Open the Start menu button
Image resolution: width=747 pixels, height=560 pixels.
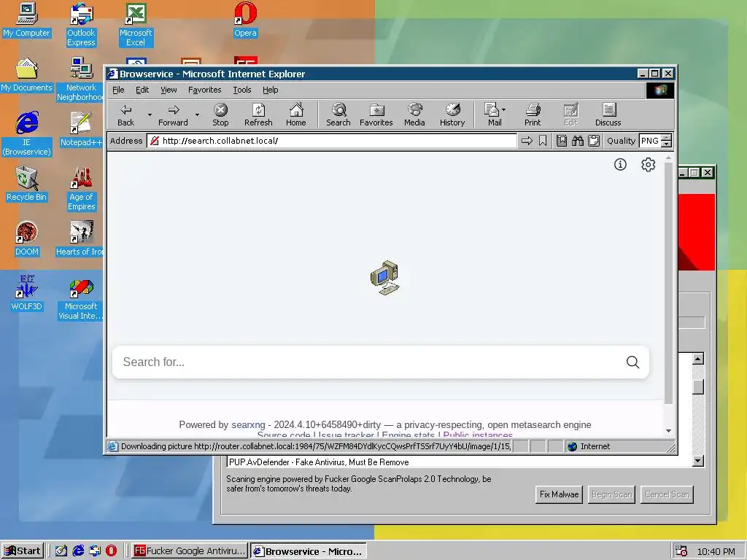tap(23, 551)
